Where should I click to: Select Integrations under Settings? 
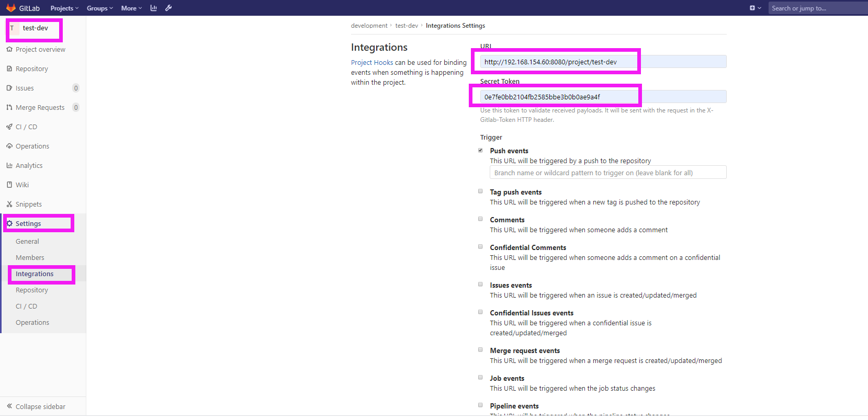click(x=35, y=274)
